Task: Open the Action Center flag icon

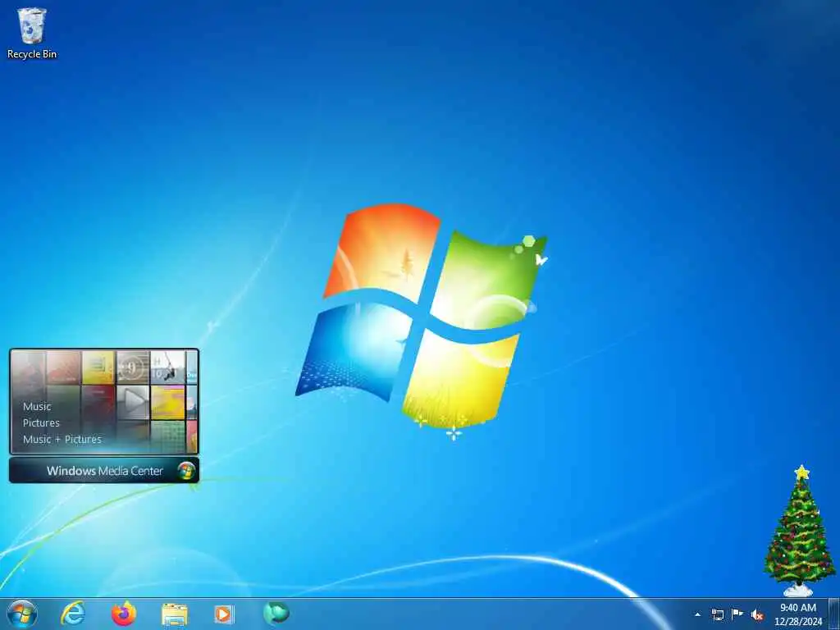Action: point(737,614)
